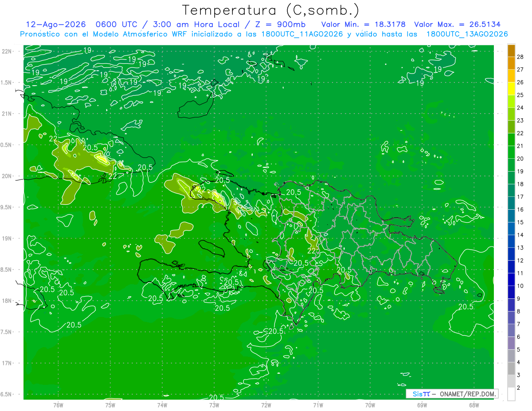Viewport: 532px width, 411px height.
Task: Click the teal legend band between 16 and 17
Action: pyautogui.click(x=511, y=203)
